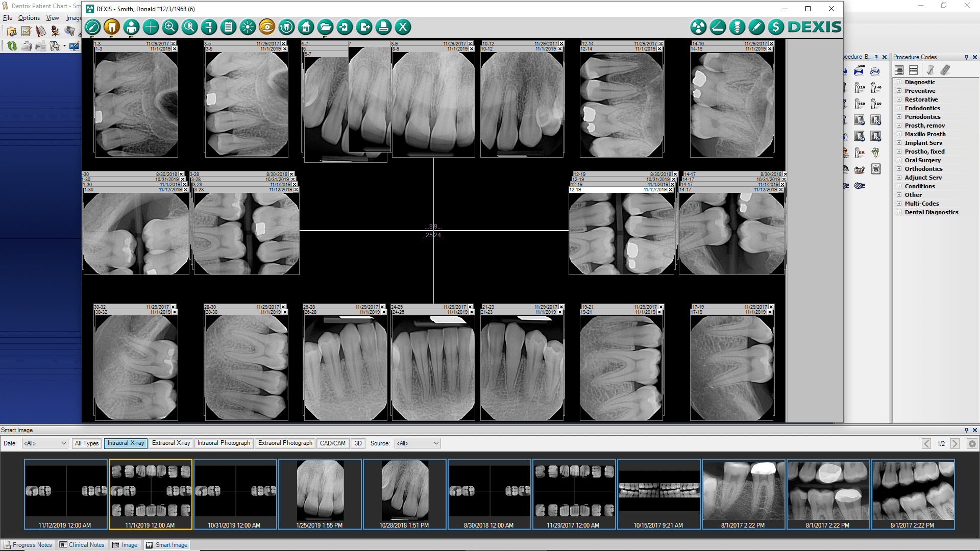980x551 pixels.
Task: Toggle the CAD/CAM image type filter
Action: pyautogui.click(x=332, y=443)
